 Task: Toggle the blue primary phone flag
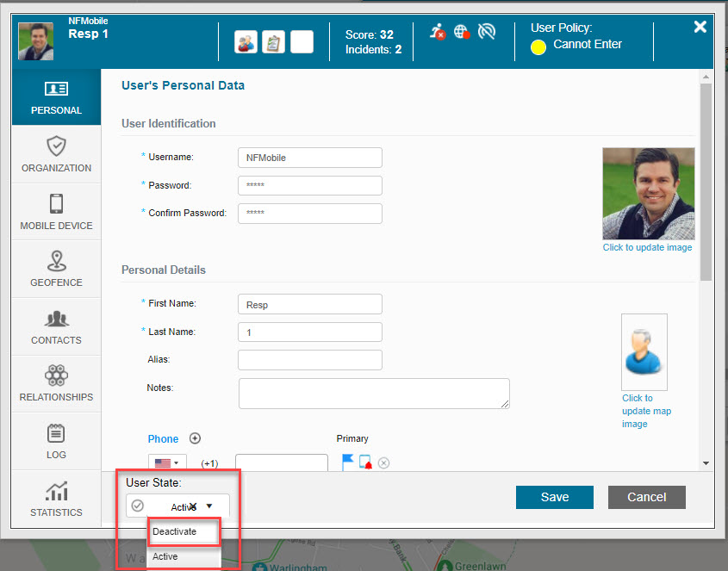347,462
